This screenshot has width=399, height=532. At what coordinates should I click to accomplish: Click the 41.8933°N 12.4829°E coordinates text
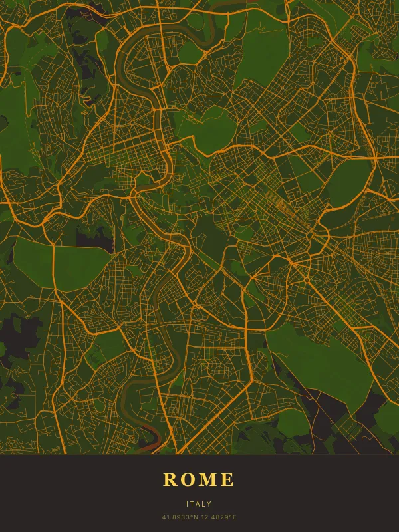pyautogui.click(x=199, y=517)
